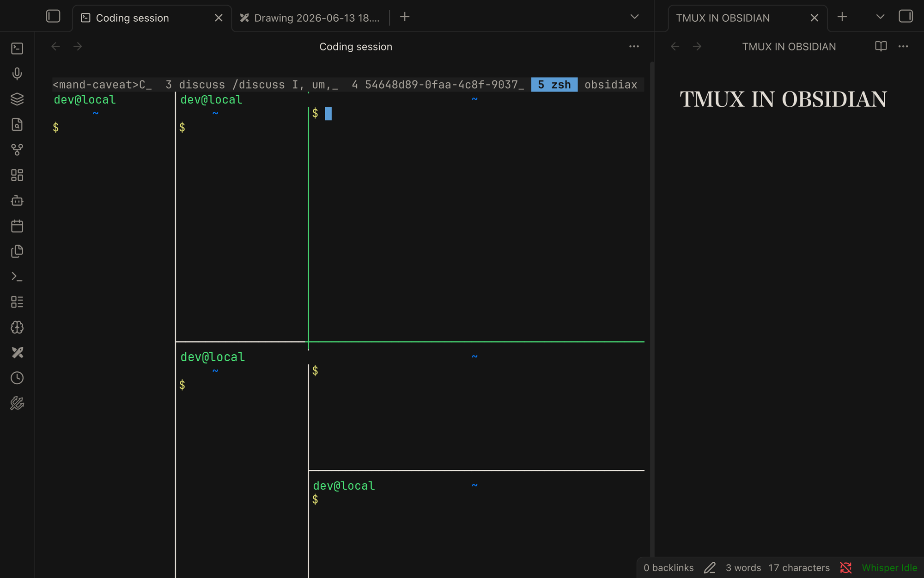
Task: Add new tab in left pane
Action: point(405,17)
